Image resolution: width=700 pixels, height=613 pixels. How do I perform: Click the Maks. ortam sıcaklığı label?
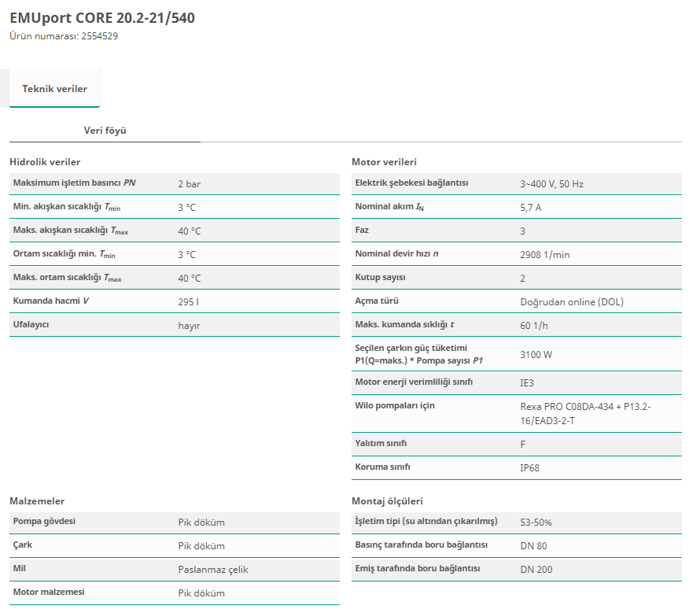(68, 278)
